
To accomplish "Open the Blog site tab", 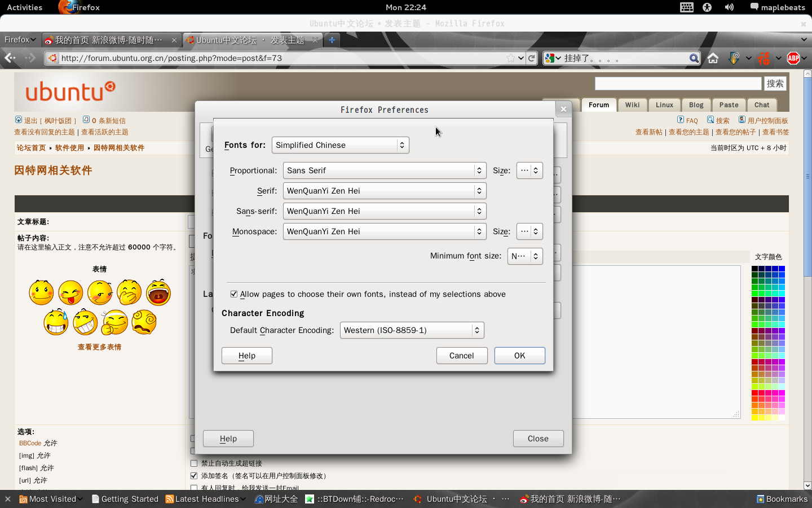I will (x=696, y=105).
